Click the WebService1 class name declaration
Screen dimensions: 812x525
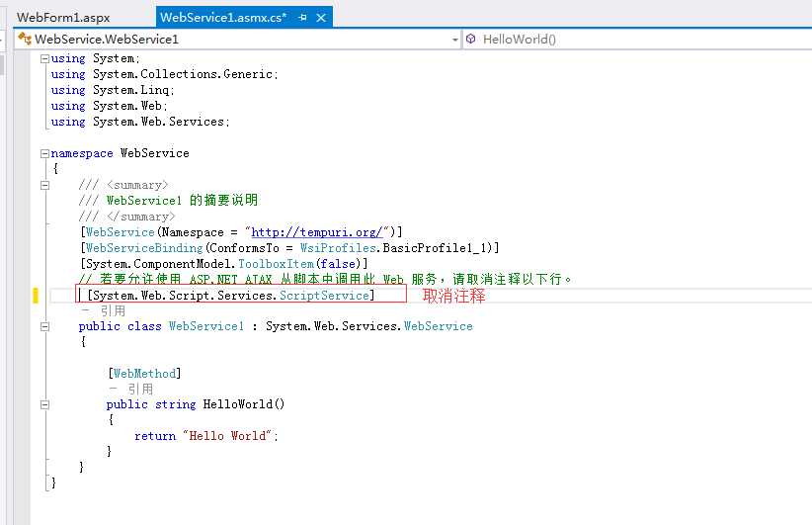pos(206,326)
